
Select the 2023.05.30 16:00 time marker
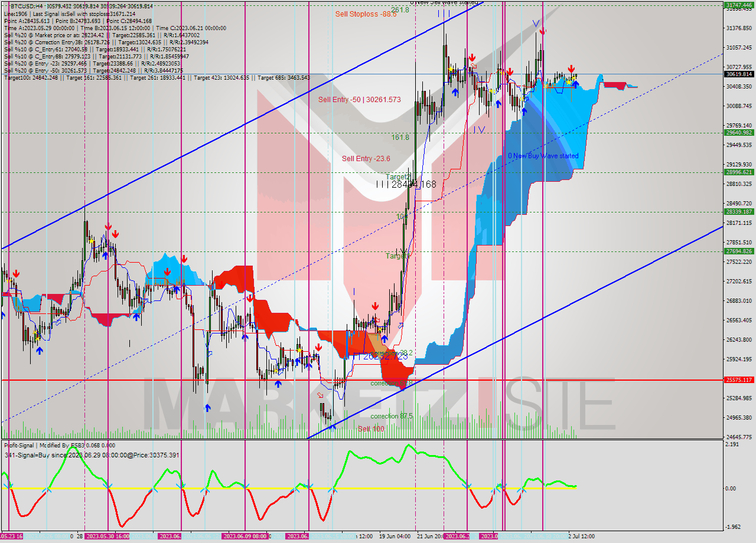click(107, 537)
